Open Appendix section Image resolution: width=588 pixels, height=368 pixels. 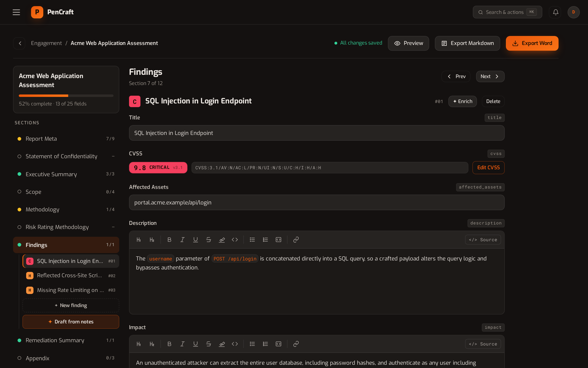66,358
